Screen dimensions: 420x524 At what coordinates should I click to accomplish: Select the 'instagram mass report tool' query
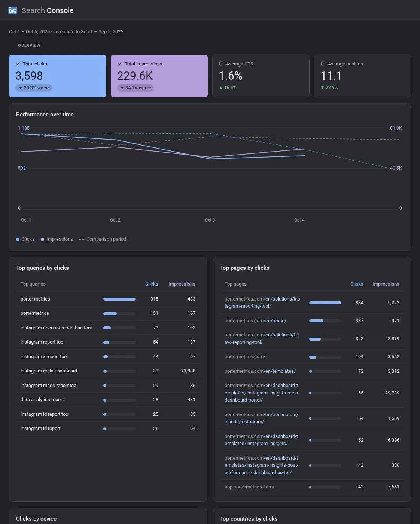point(108,386)
